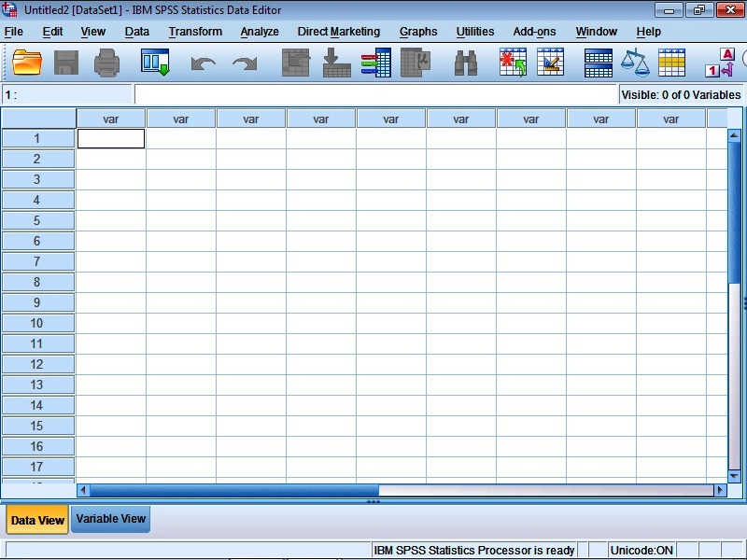Select row header 9
This screenshot has height=560, width=747.
click(38, 302)
